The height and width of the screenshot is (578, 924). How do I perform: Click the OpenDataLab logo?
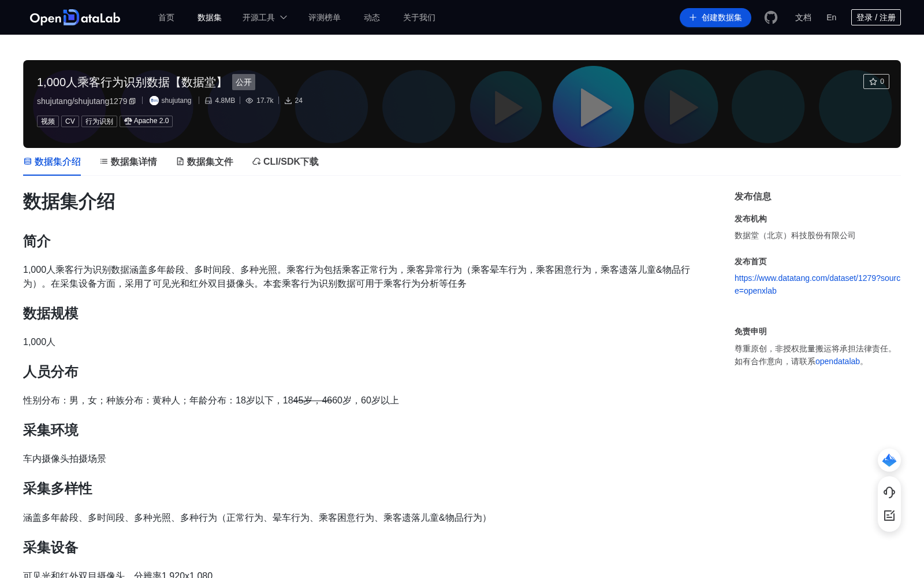[75, 17]
